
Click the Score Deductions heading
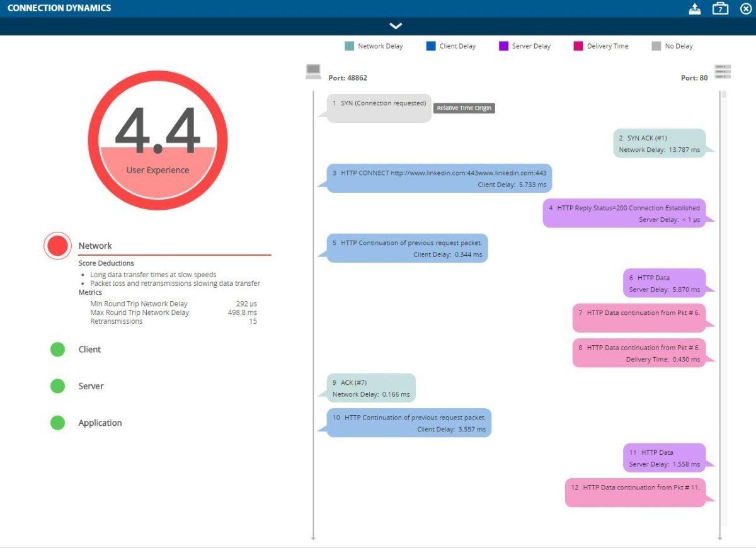106,263
